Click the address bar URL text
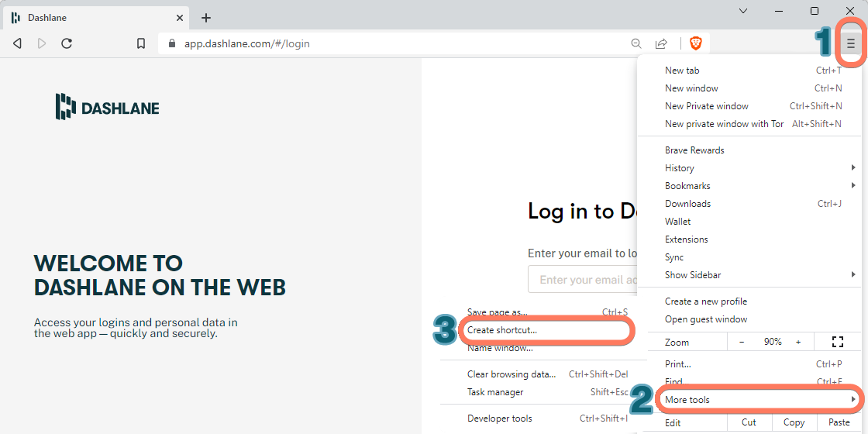 (247, 43)
